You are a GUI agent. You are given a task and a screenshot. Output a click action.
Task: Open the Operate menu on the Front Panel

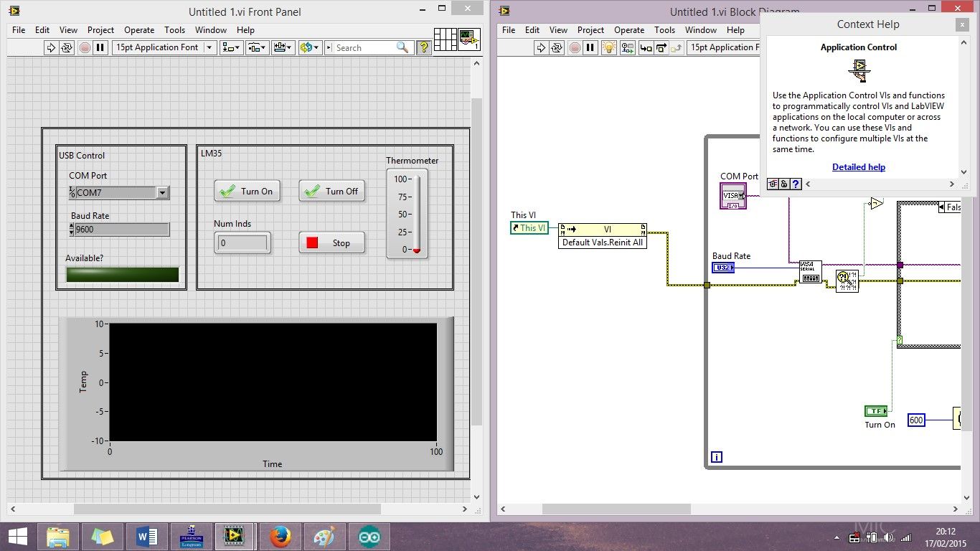point(139,30)
